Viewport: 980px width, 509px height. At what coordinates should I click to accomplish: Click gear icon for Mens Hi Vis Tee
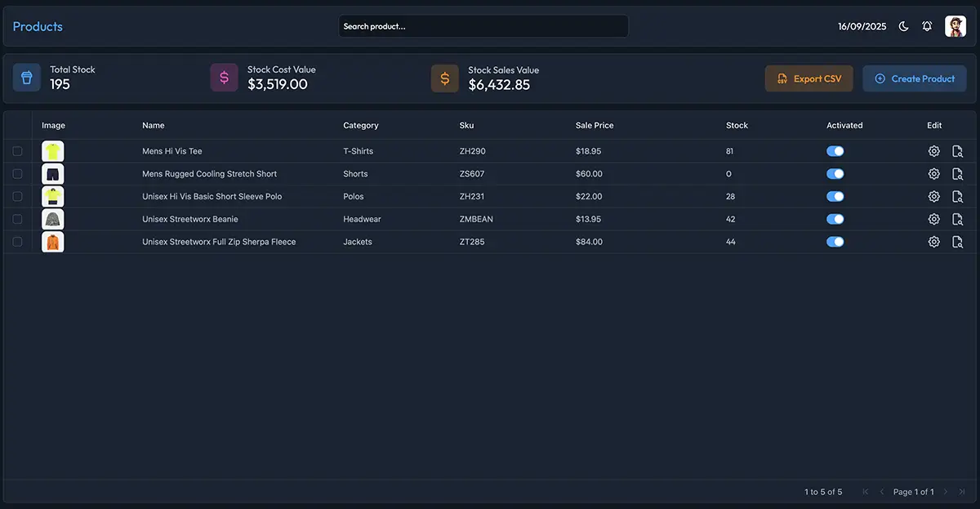933,151
